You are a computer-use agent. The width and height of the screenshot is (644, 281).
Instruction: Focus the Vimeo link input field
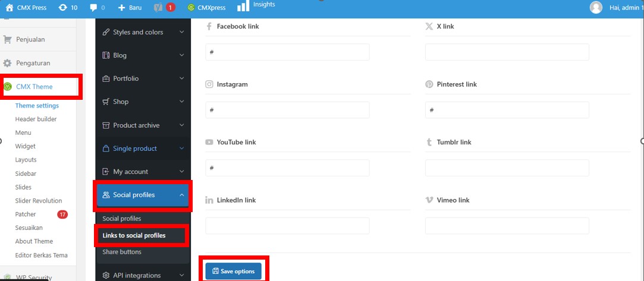(507, 226)
